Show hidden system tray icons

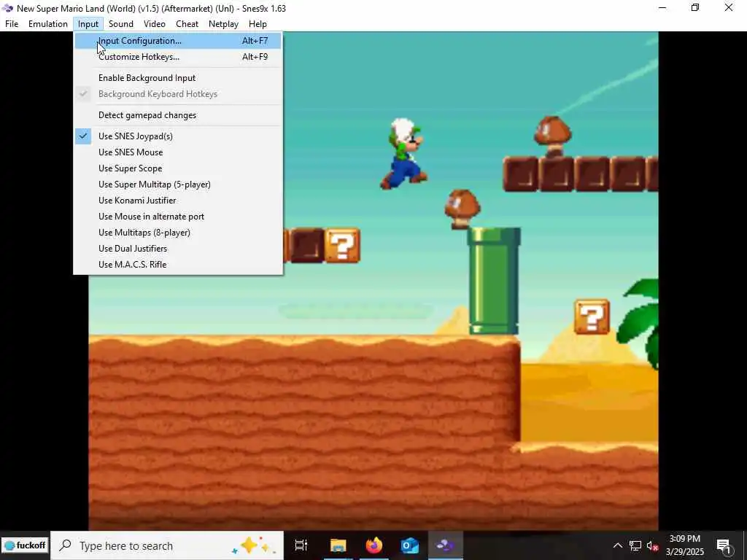pos(617,545)
